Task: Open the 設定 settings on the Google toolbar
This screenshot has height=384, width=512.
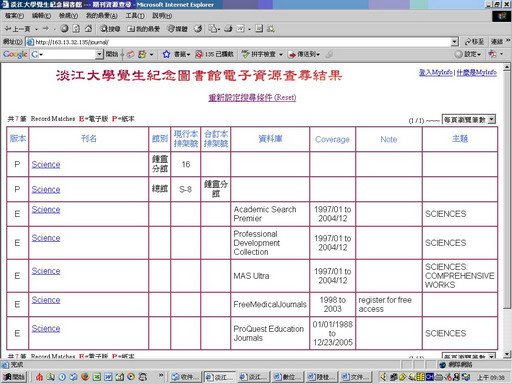Action: (468, 54)
